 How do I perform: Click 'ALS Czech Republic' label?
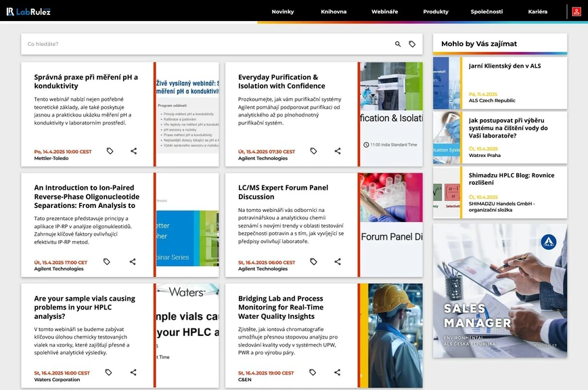tap(492, 101)
